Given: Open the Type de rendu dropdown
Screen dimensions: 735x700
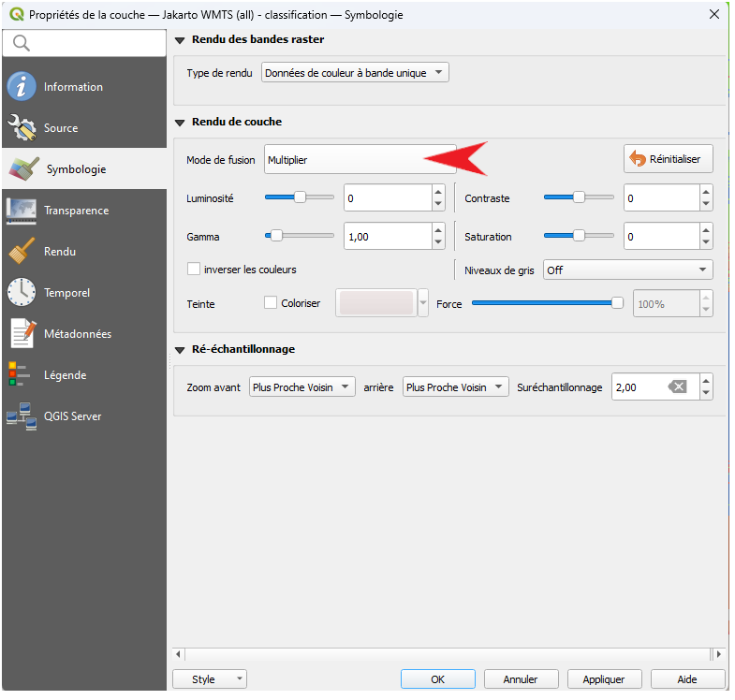Looking at the screenshot, I should pos(355,73).
